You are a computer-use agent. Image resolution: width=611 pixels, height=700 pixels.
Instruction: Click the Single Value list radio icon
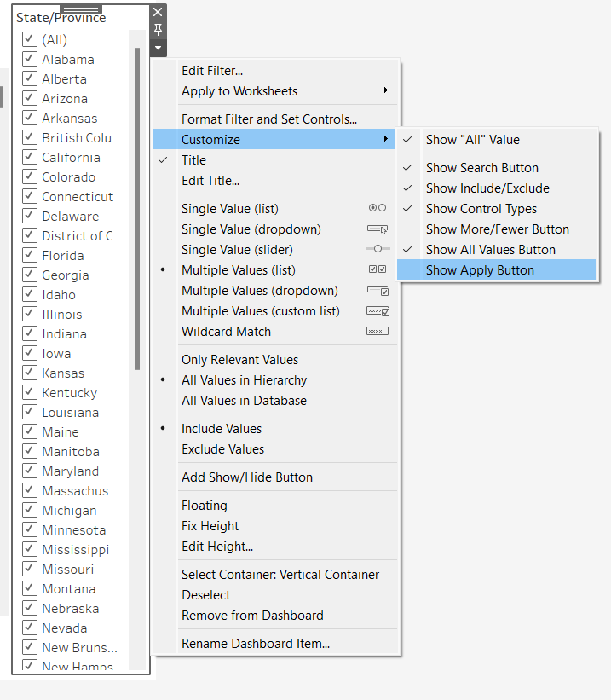[x=377, y=209]
